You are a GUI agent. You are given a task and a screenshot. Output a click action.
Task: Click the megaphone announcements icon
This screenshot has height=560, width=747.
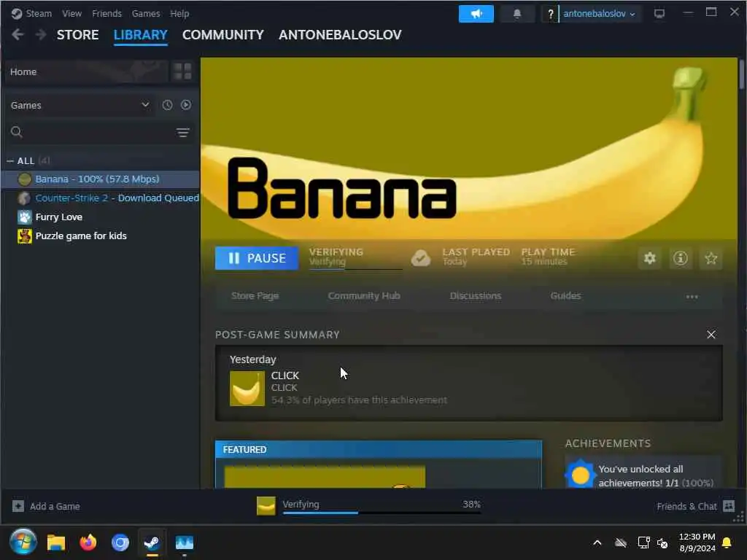[x=476, y=14]
